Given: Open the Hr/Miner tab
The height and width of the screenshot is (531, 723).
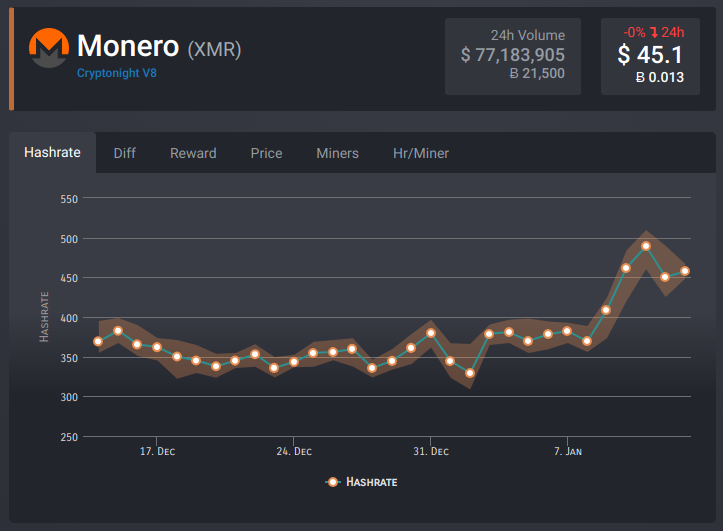Looking at the screenshot, I should pos(421,153).
